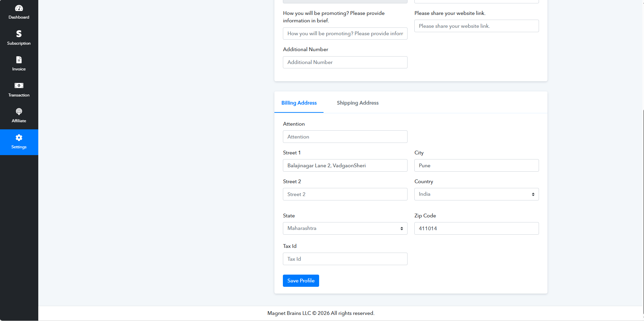Screen dimensions: 644x321
Task: Switch to the Shipping Address tab
Action: pos(358,103)
